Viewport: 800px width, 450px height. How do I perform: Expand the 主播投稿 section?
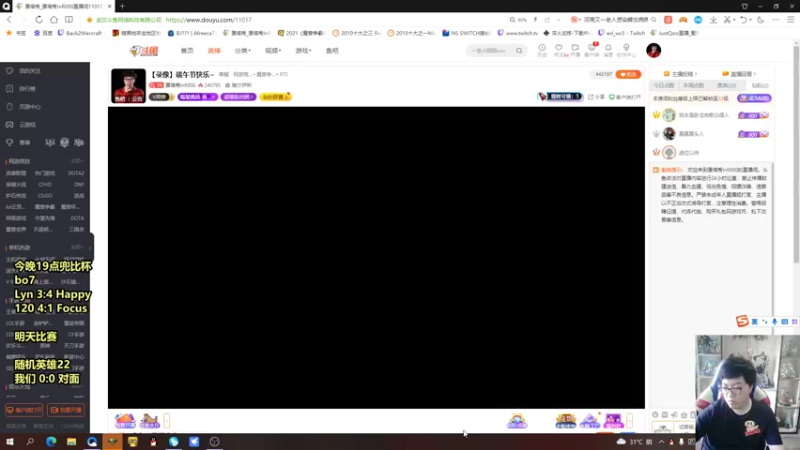click(681, 74)
